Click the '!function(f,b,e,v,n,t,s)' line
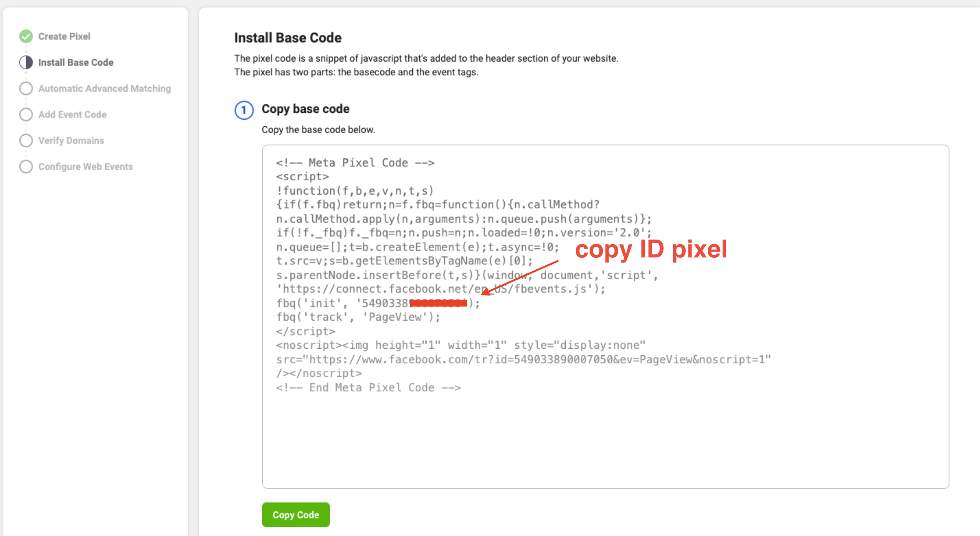The image size is (980, 536). pyautogui.click(x=355, y=191)
